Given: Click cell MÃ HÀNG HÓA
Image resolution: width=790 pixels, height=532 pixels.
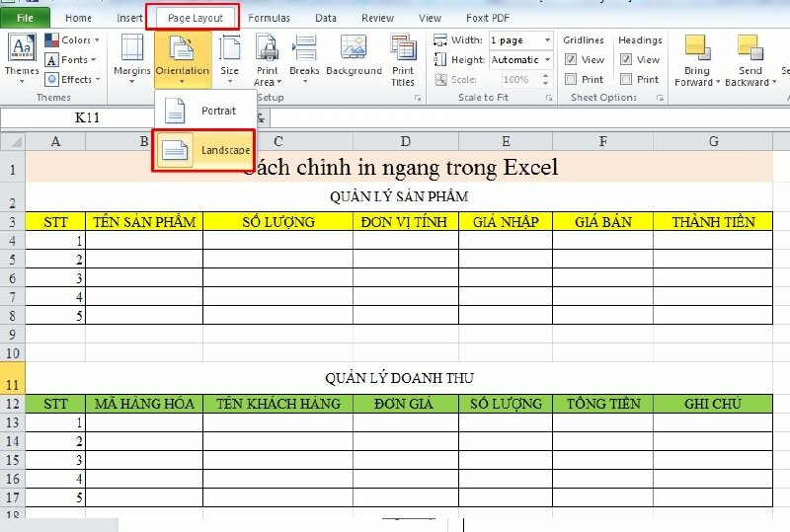Looking at the screenshot, I should (x=144, y=404).
